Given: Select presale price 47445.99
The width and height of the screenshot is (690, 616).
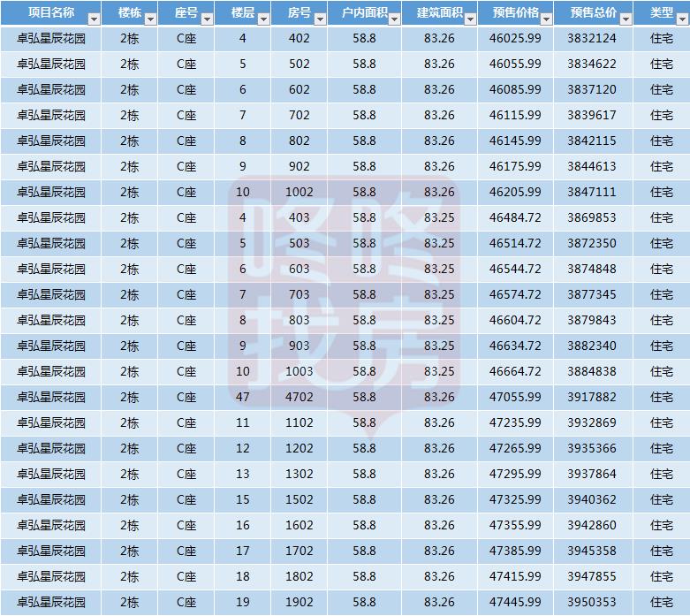Looking at the screenshot, I should tap(515, 602).
